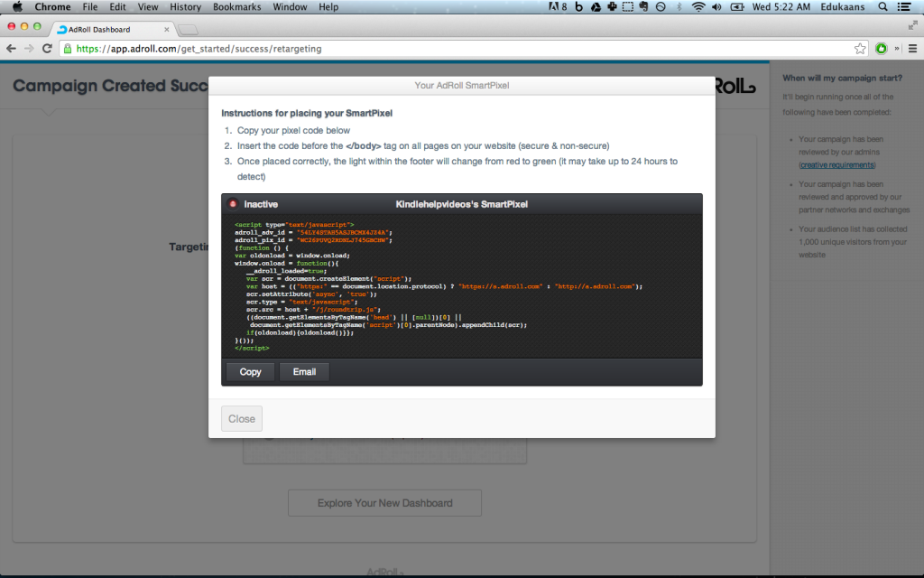This screenshot has height=578, width=924.
Task: Toggle full screen with the arrows icon
Action: click(x=913, y=25)
